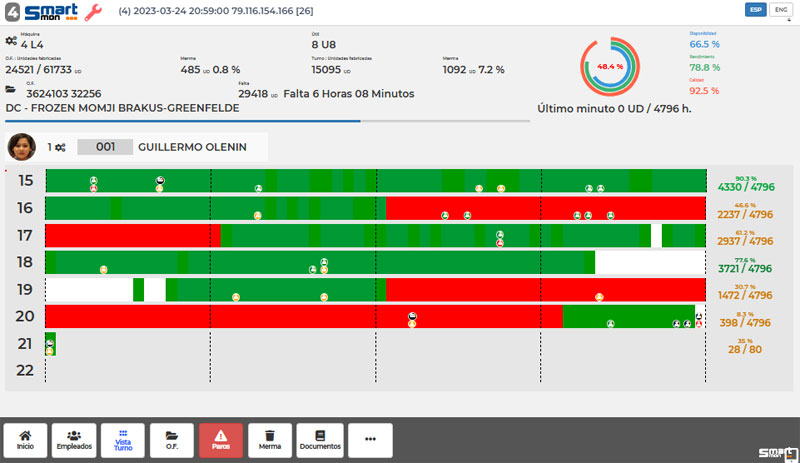The height and width of the screenshot is (463, 800).
Task: Switch language to ENG
Action: [780, 10]
